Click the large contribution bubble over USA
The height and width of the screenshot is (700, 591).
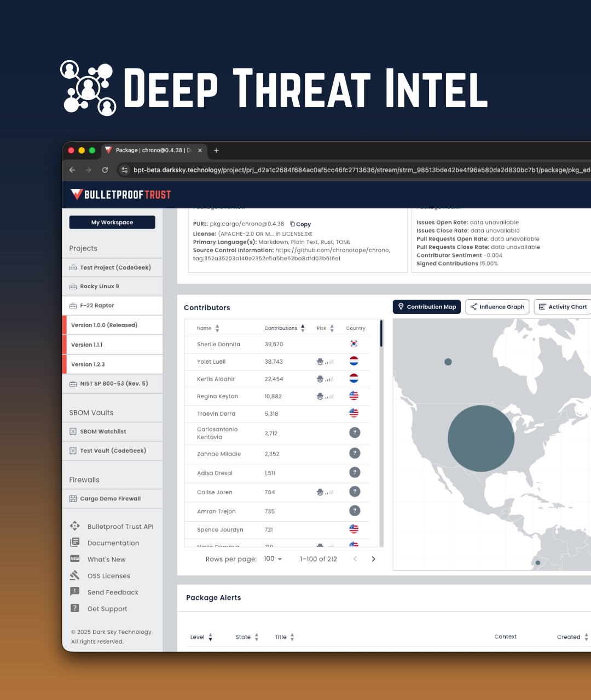[481, 439]
